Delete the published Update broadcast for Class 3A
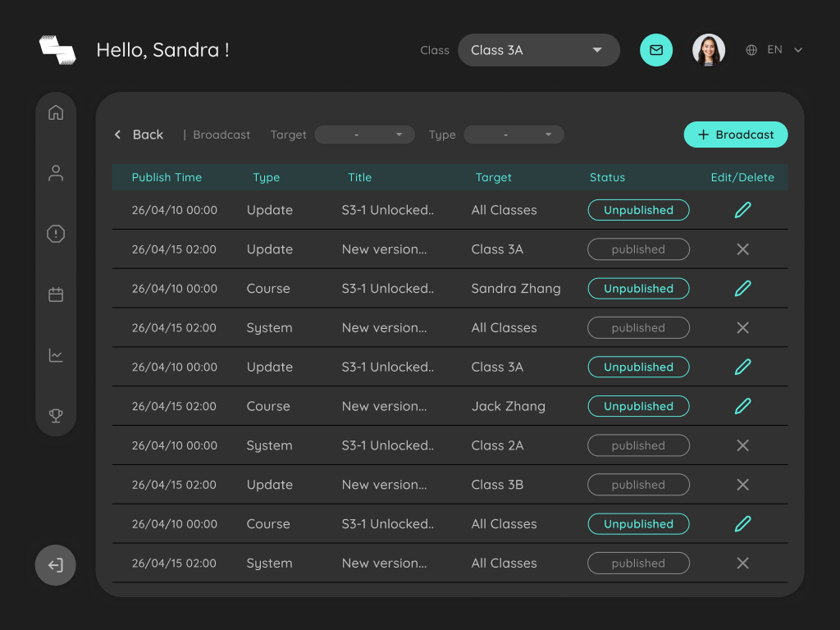This screenshot has width=840, height=630. [742, 249]
